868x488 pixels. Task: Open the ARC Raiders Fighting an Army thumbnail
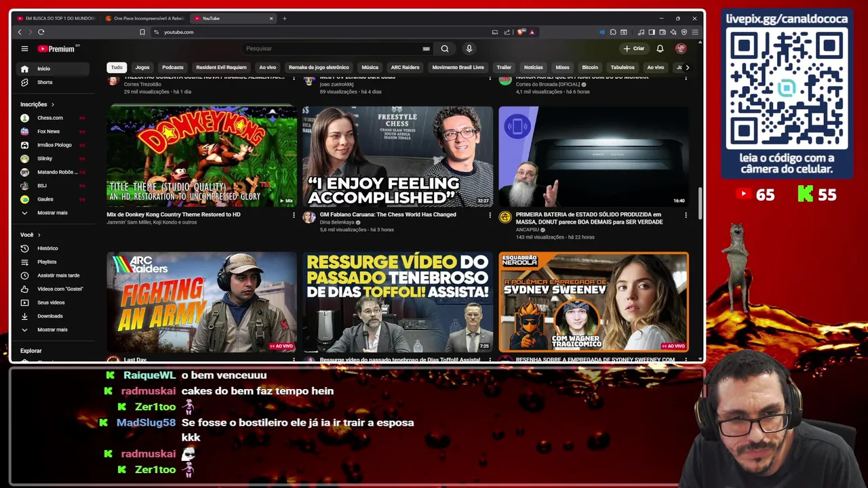201,302
